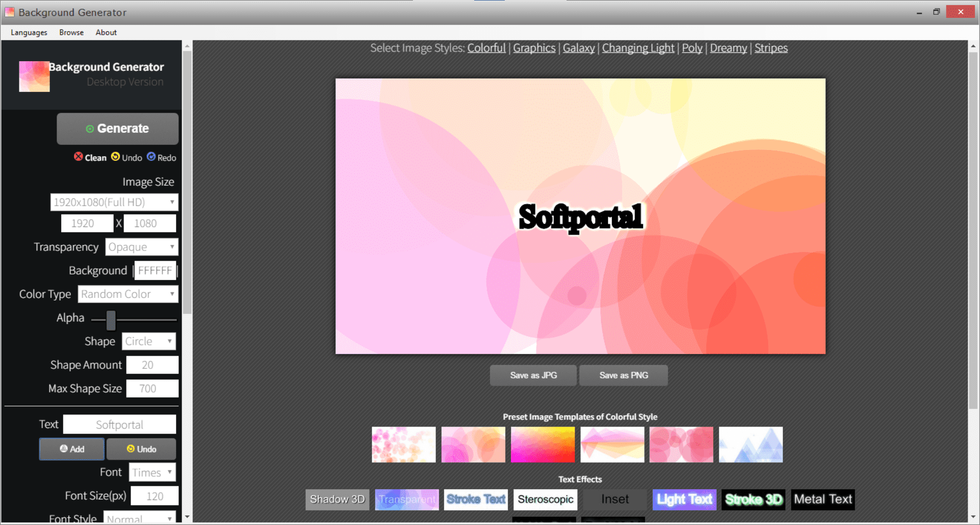Click the sidebar scrollbar up arrow

(187, 46)
